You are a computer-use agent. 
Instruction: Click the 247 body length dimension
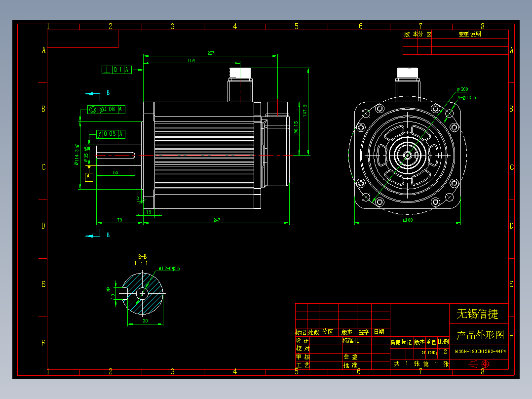click(x=217, y=220)
